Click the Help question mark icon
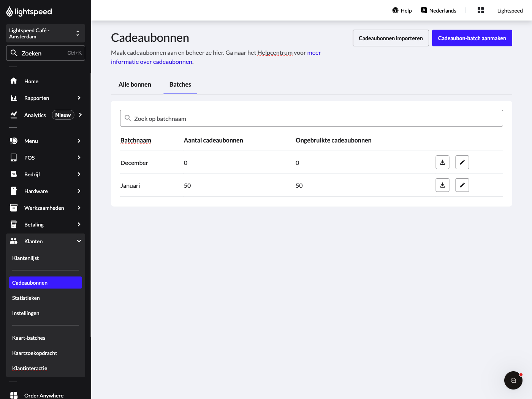 click(x=395, y=10)
